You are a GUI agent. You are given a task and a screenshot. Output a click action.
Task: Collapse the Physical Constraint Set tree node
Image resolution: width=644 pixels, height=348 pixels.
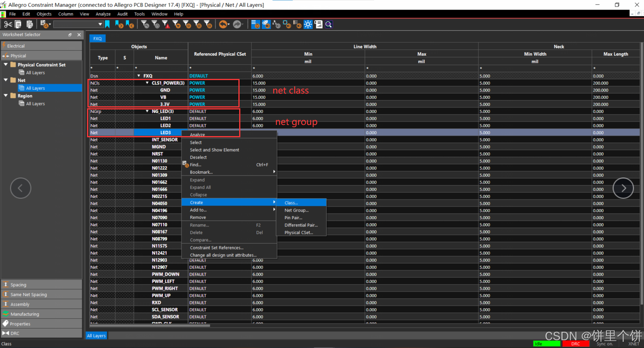[x=6, y=65]
